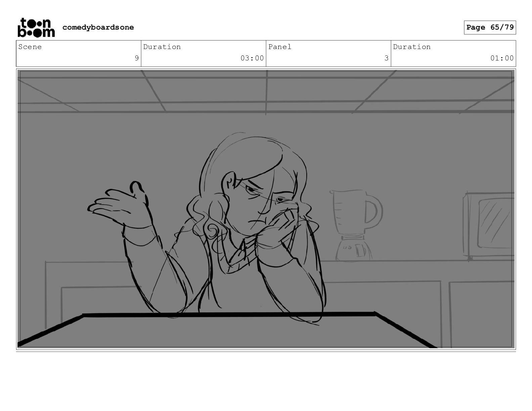Click the 'Panel' header label

[x=280, y=47]
